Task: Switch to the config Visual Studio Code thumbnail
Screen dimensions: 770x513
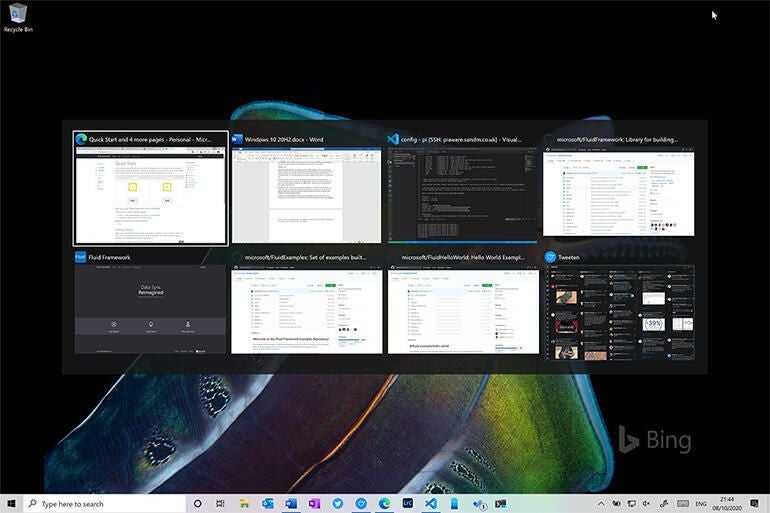Action: coord(463,188)
